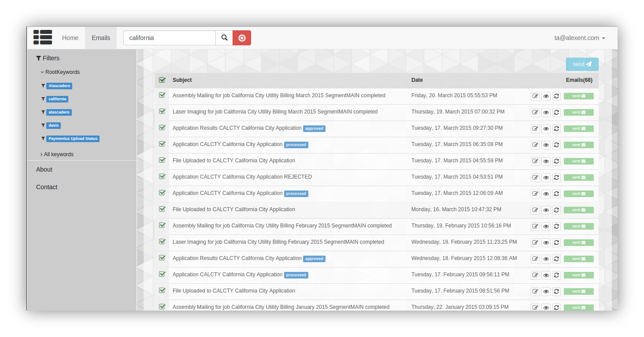The width and height of the screenshot is (644, 337).
Task: Click the app logo icon
Action: pos(43,37)
